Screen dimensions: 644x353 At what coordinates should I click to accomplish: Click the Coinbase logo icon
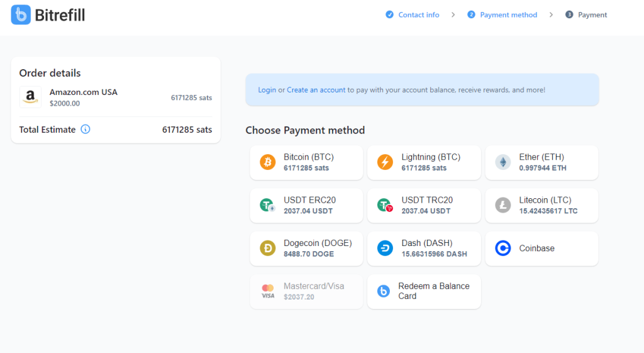[x=502, y=248]
